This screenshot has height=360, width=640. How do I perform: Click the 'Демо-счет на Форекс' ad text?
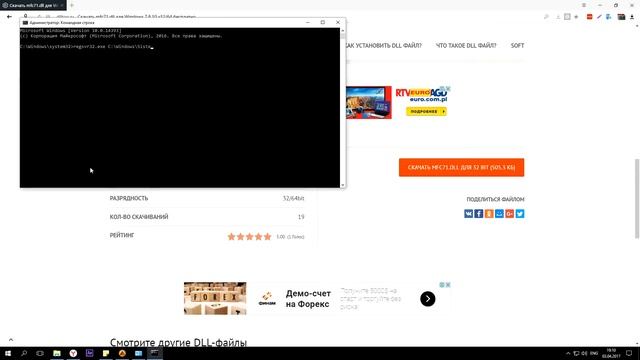pyautogui.click(x=308, y=299)
